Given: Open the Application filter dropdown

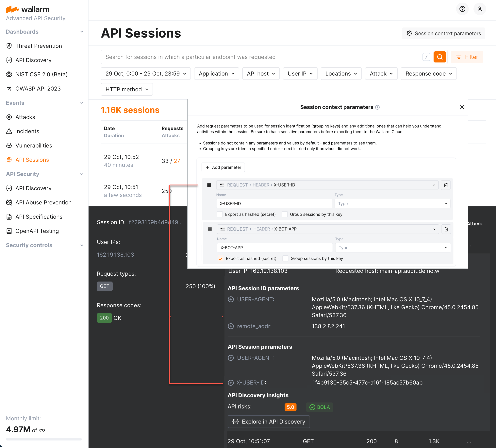Looking at the screenshot, I should tap(216, 73).
